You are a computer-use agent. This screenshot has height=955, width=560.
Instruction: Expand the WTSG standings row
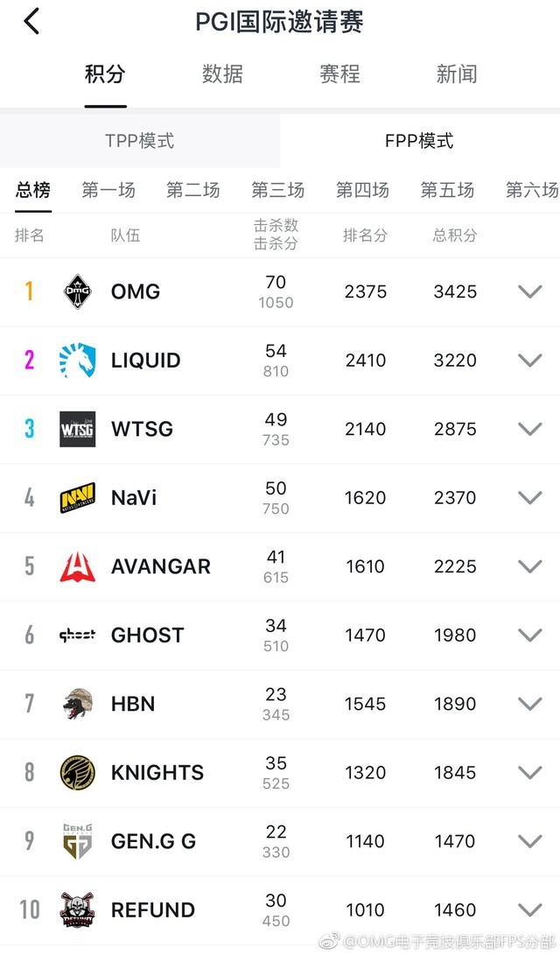click(528, 429)
